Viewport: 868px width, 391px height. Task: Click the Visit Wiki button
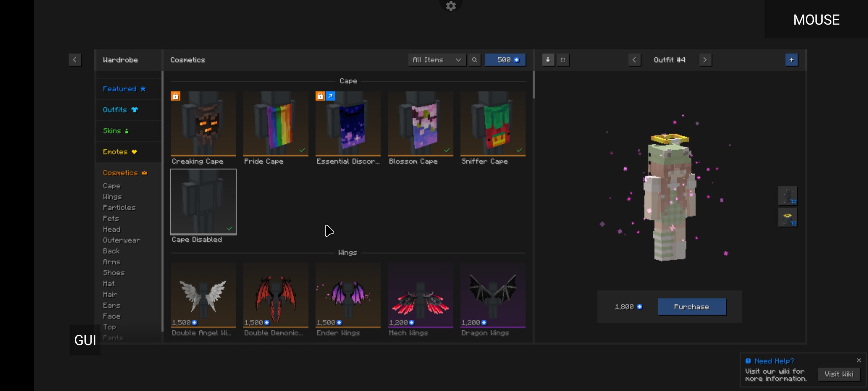839,374
